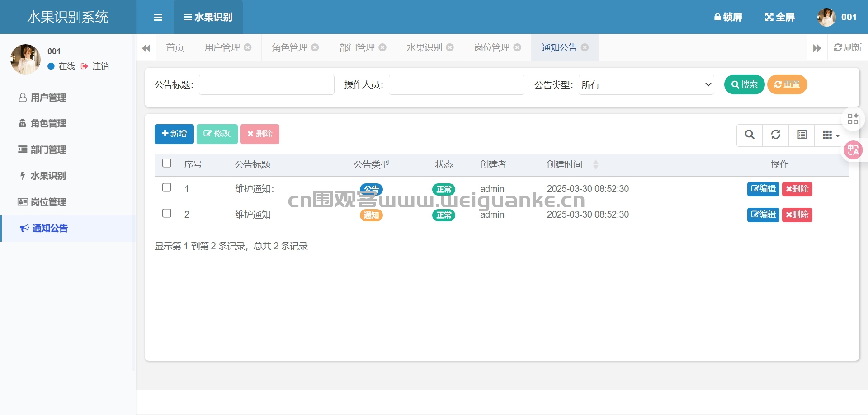Open 部门管理 in the sidebar
This screenshot has width=868, height=415.
(68, 149)
